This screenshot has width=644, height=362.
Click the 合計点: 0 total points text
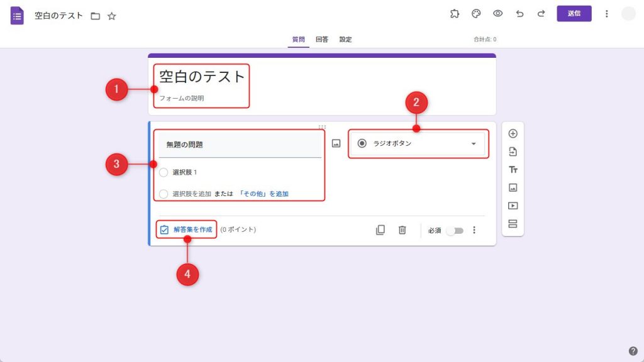coord(485,40)
